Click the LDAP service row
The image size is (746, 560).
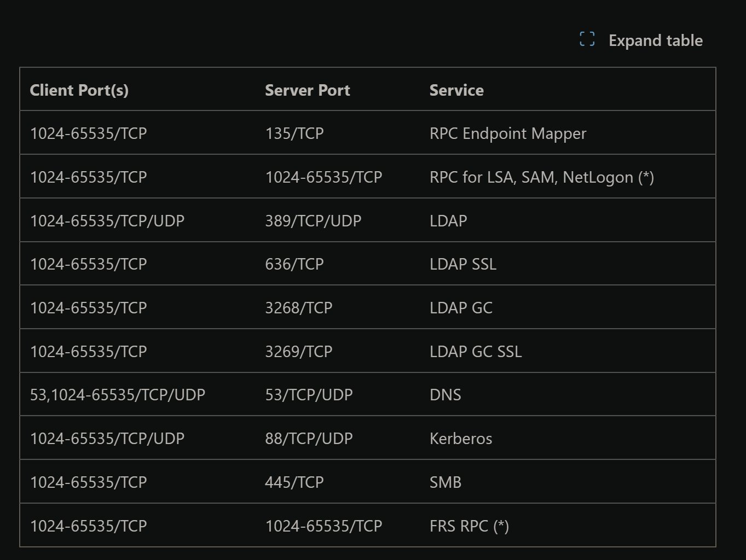click(x=448, y=220)
